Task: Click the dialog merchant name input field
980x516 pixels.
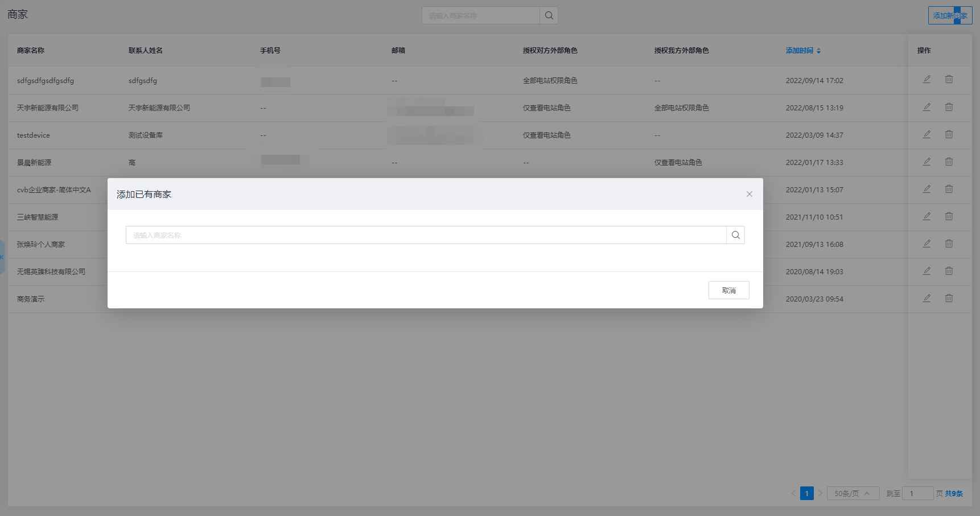Action: [x=426, y=235]
